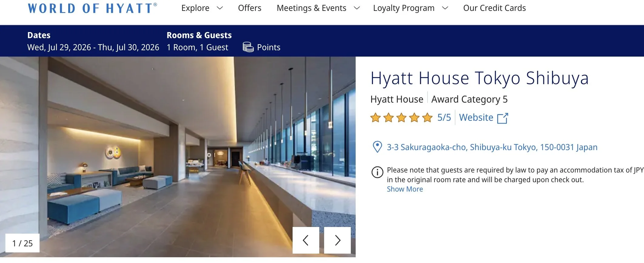Click the Points coins icon
This screenshot has width=644, height=263.
click(x=248, y=47)
